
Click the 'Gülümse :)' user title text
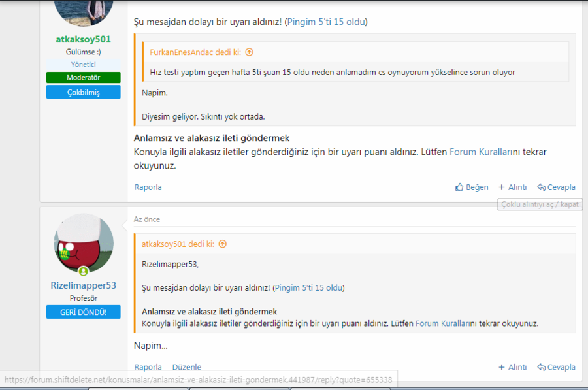83,52
